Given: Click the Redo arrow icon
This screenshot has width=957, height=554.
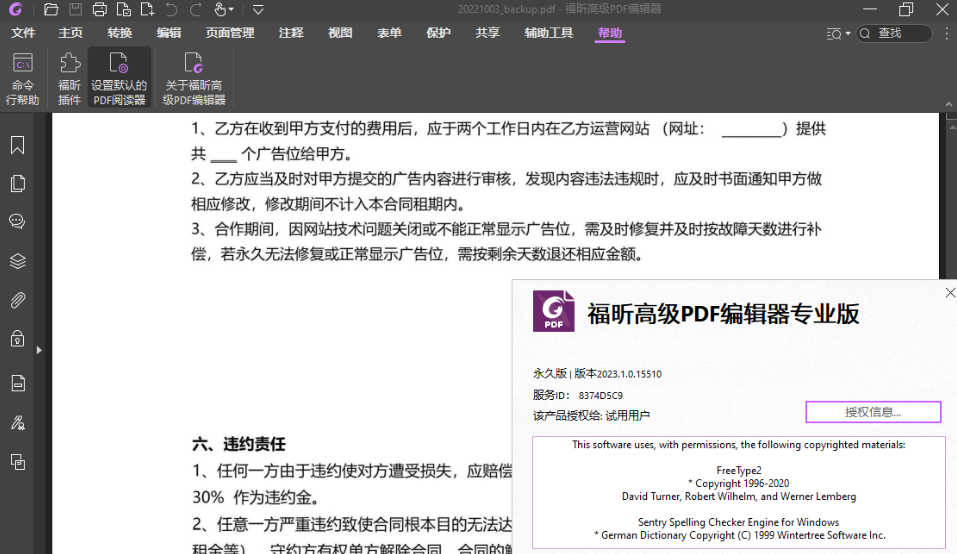Looking at the screenshot, I should click(x=195, y=9).
